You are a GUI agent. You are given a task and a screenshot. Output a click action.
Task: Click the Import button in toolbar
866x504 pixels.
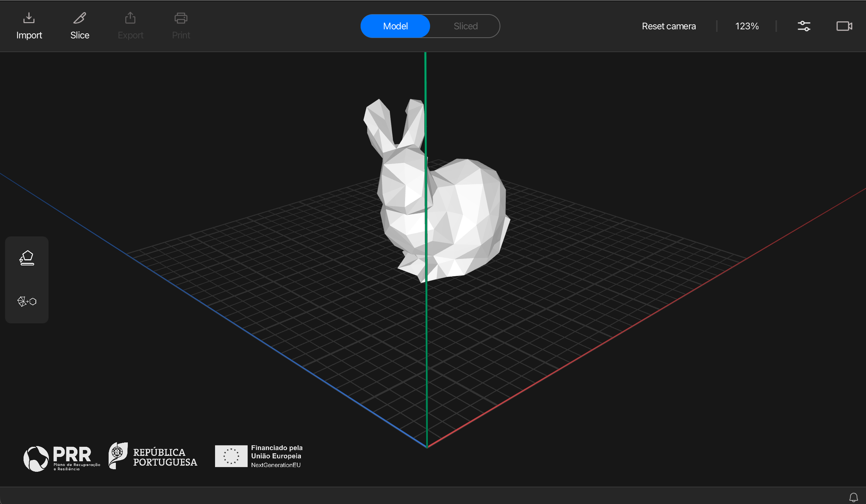29,26
